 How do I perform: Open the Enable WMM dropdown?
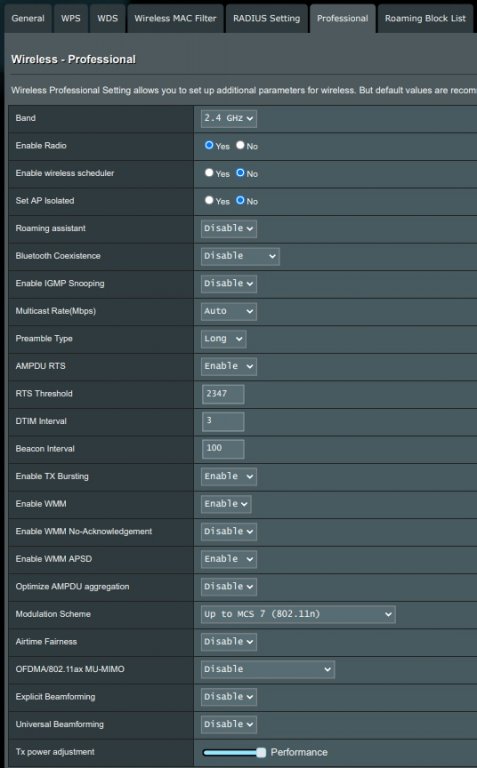pyautogui.click(x=226, y=504)
